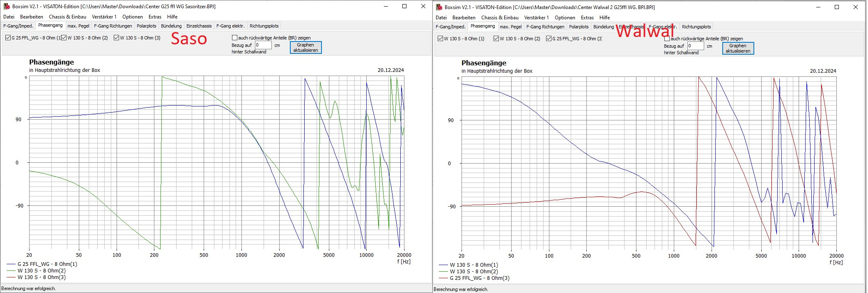
Task: Open Hilfe menu in right Walwal window
Action: point(605,18)
